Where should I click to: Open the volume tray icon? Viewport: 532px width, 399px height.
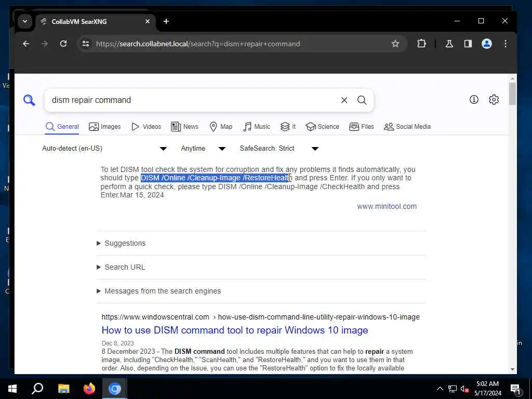[464, 389]
